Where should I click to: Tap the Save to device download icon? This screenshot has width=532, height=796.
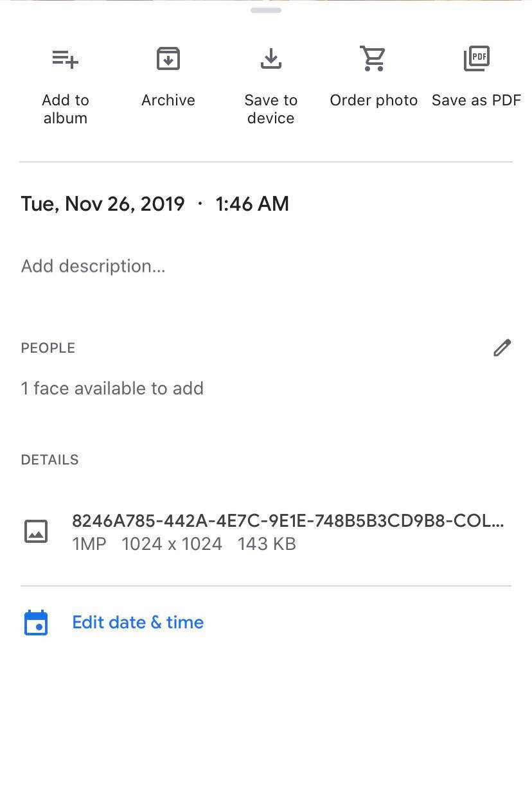270,58
